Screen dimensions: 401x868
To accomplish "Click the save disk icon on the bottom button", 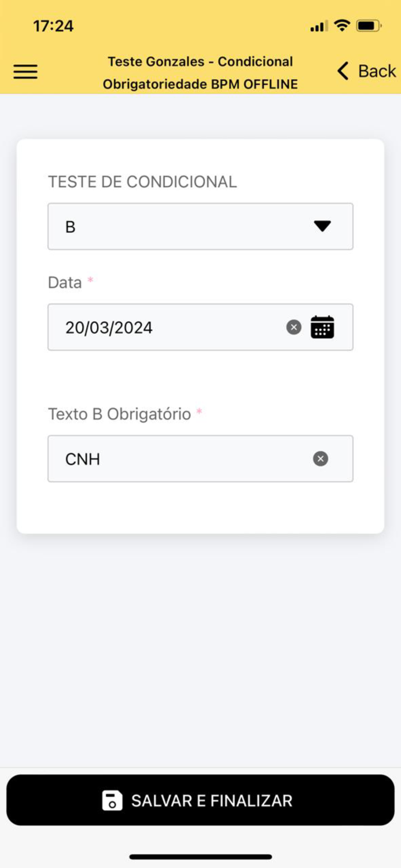I will pyautogui.click(x=113, y=800).
